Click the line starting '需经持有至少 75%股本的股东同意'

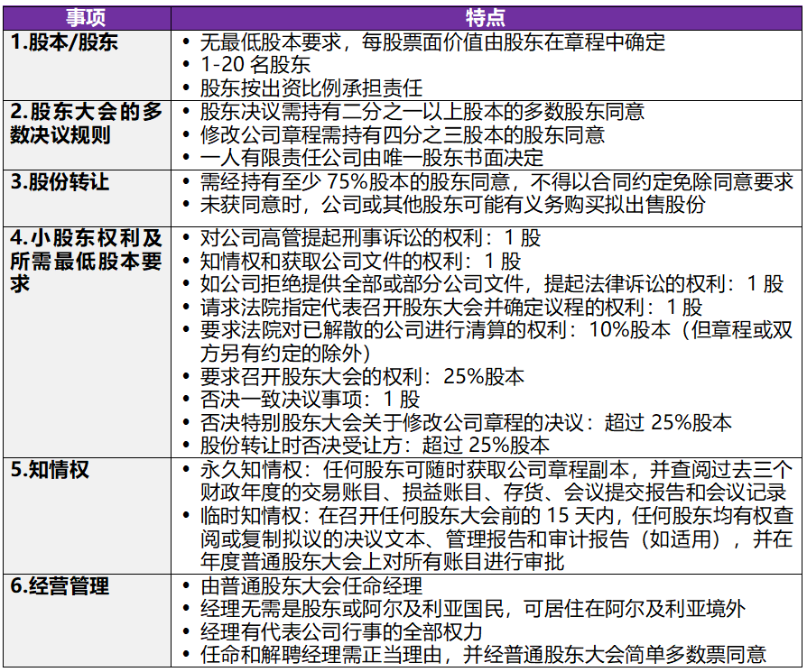click(496, 182)
